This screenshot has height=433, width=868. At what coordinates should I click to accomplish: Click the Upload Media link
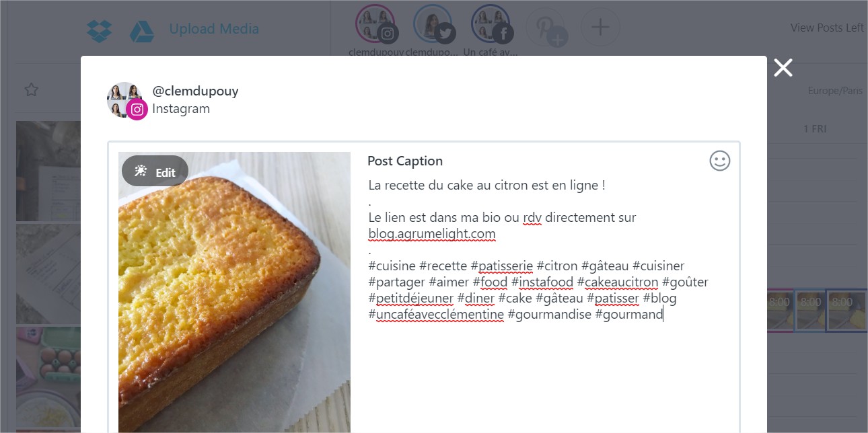coord(214,29)
